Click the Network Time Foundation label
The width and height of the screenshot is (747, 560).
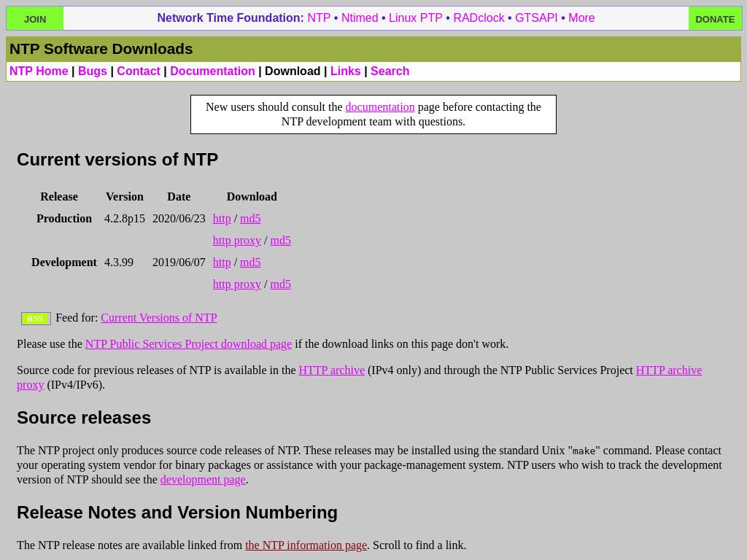point(231,18)
